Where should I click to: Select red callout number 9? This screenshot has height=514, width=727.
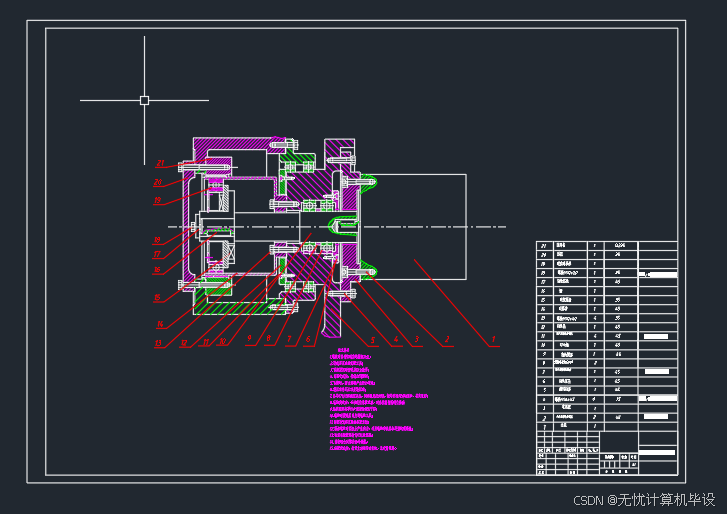(x=249, y=338)
